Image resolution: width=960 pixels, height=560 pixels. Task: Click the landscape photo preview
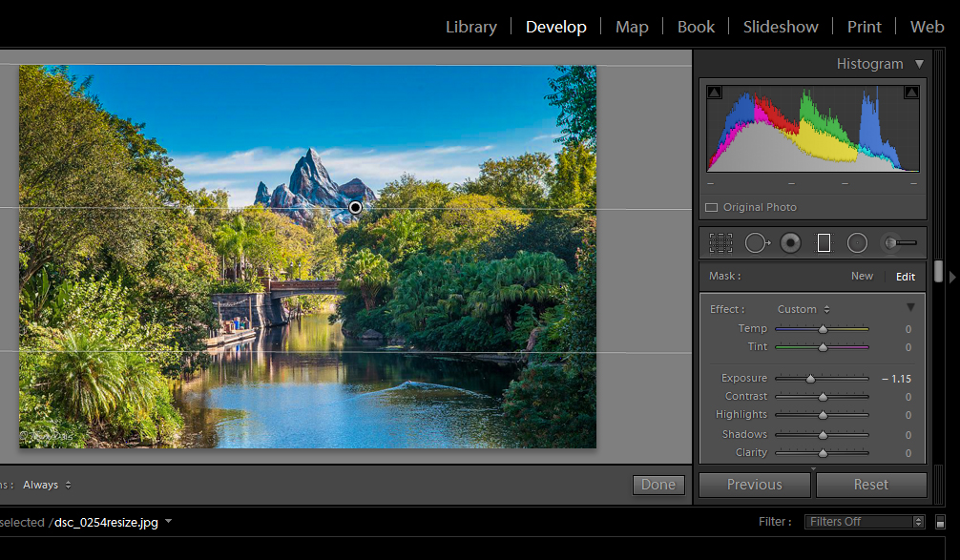pos(308,257)
